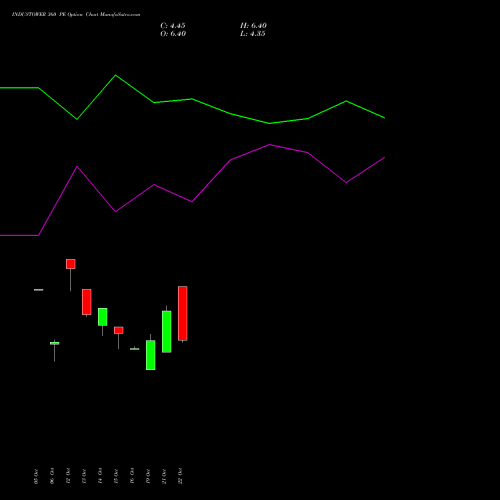This screenshot has width=500, height=500.
Task: Click the '22 Oct' date label
Action: click(180, 476)
